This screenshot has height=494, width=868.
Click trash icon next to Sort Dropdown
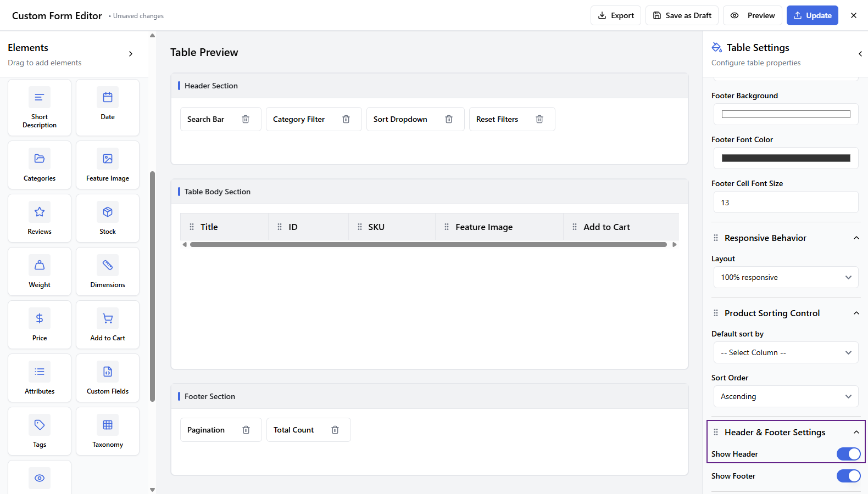(449, 119)
